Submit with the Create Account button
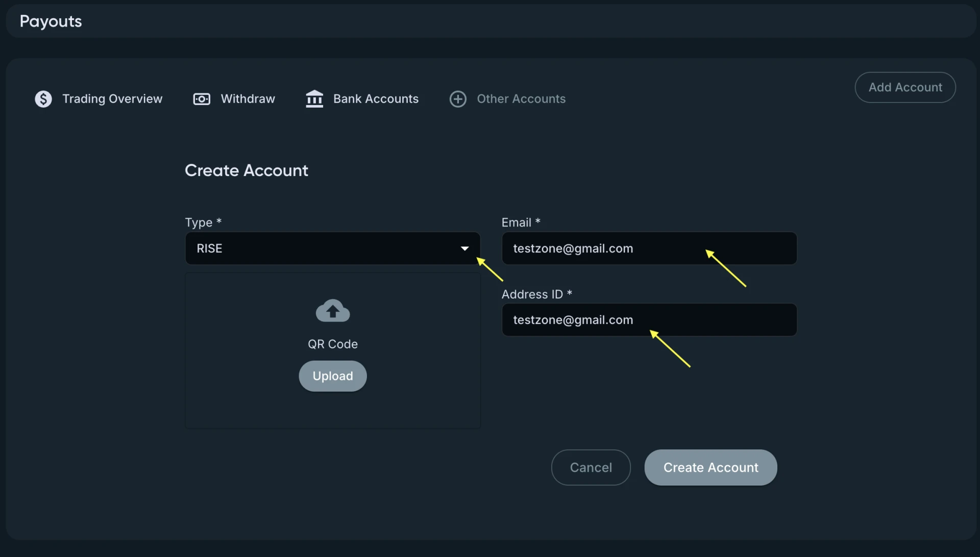The height and width of the screenshot is (557, 980). coord(710,467)
